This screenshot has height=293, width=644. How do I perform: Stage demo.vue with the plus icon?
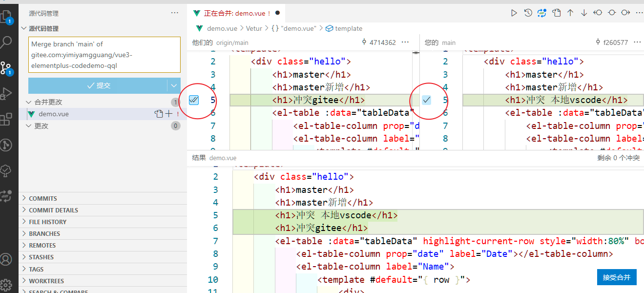(168, 114)
